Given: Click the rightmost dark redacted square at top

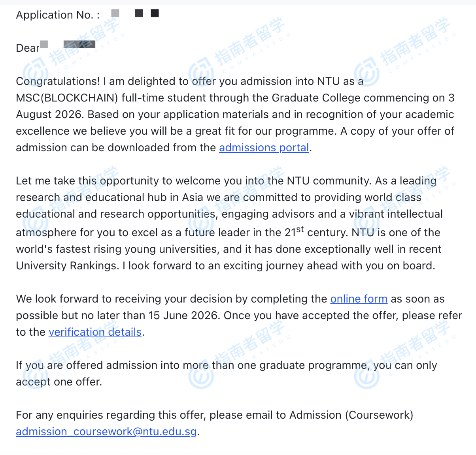Looking at the screenshot, I should 155,13.
